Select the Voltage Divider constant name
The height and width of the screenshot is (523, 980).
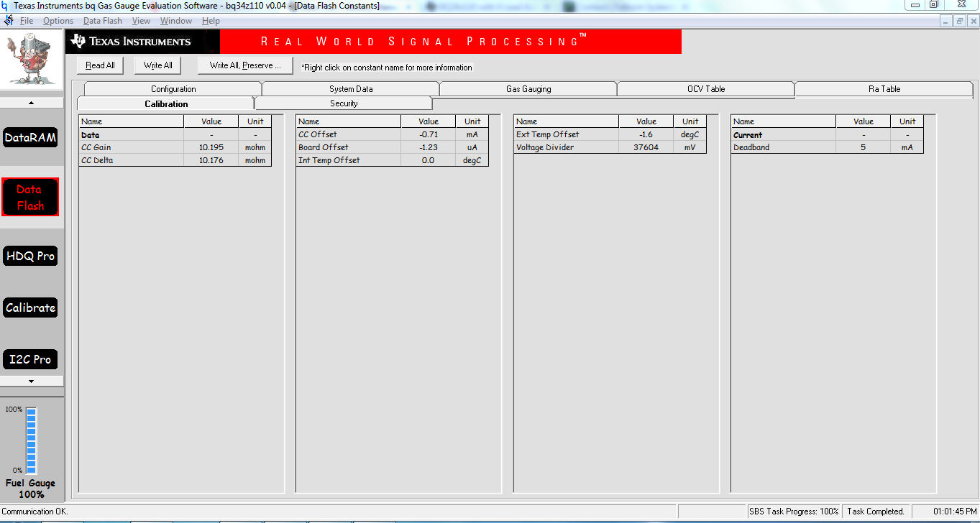(x=567, y=147)
